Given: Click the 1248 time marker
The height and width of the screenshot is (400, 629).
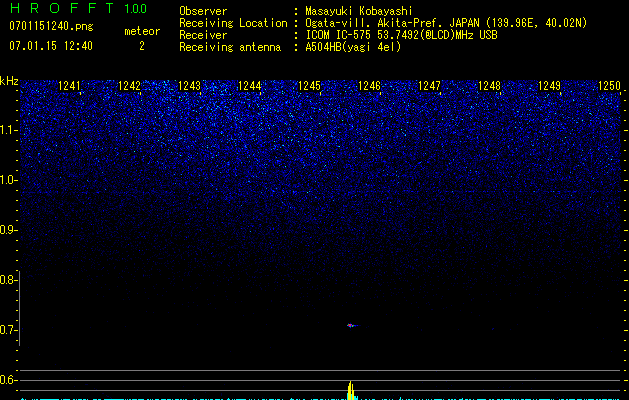Looking at the screenshot, I should click(x=489, y=86).
